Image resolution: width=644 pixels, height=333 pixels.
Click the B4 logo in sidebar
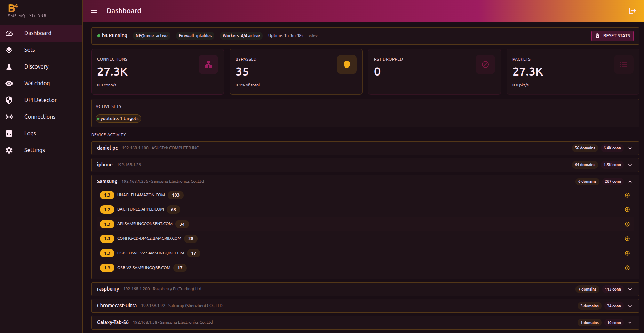coord(13,8)
